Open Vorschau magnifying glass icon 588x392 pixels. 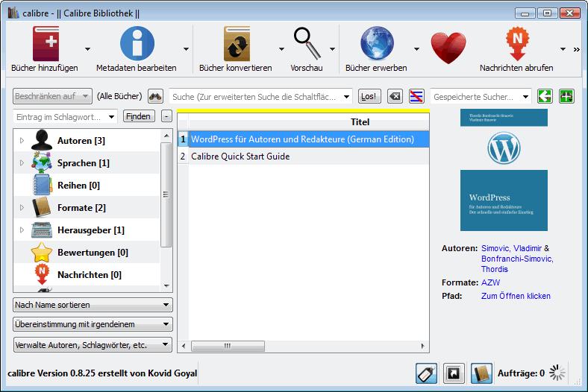[307, 43]
